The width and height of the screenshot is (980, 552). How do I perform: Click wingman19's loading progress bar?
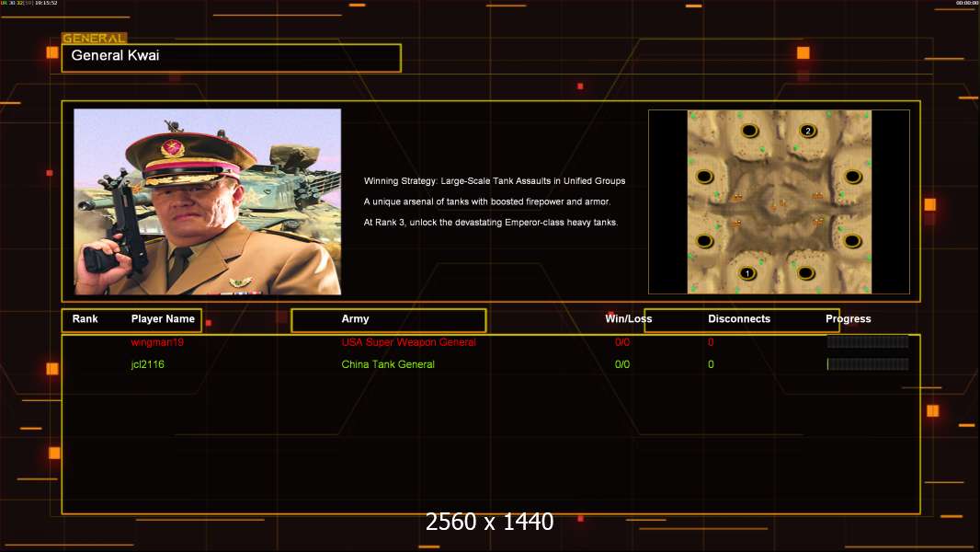pos(868,341)
